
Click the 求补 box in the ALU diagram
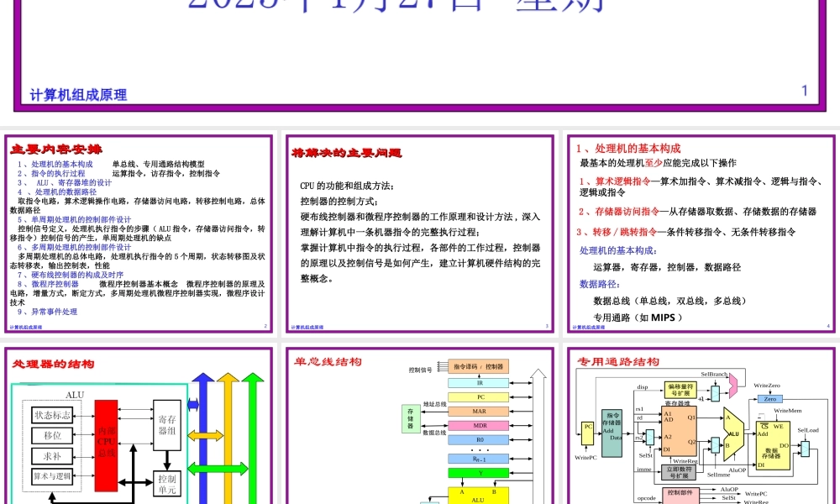point(52,456)
